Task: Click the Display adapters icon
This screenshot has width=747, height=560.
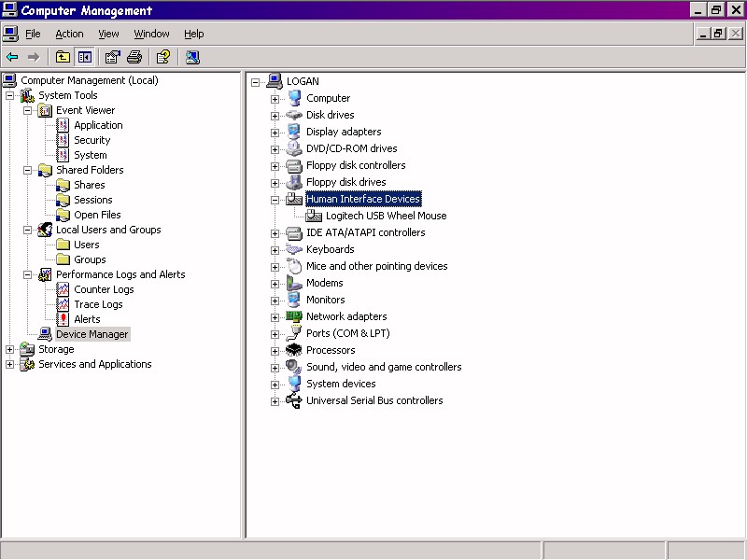Action: 294,132
